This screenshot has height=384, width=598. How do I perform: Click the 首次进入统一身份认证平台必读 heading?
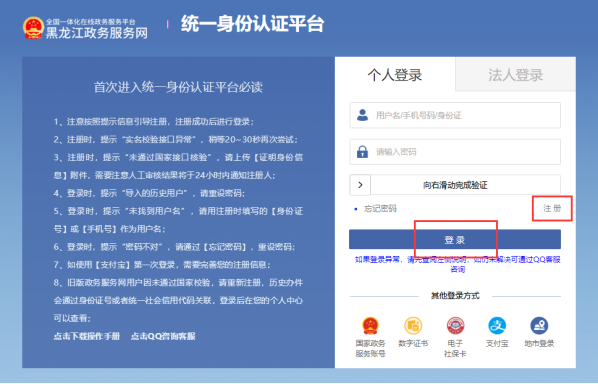point(178,87)
